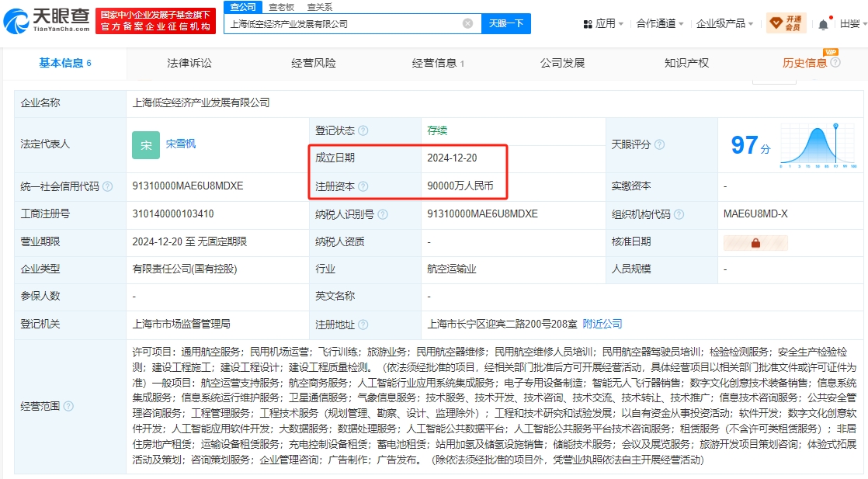Select the 90000万人民币 capital value
Image resolution: width=868 pixels, height=479 pixels.
[460, 186]
